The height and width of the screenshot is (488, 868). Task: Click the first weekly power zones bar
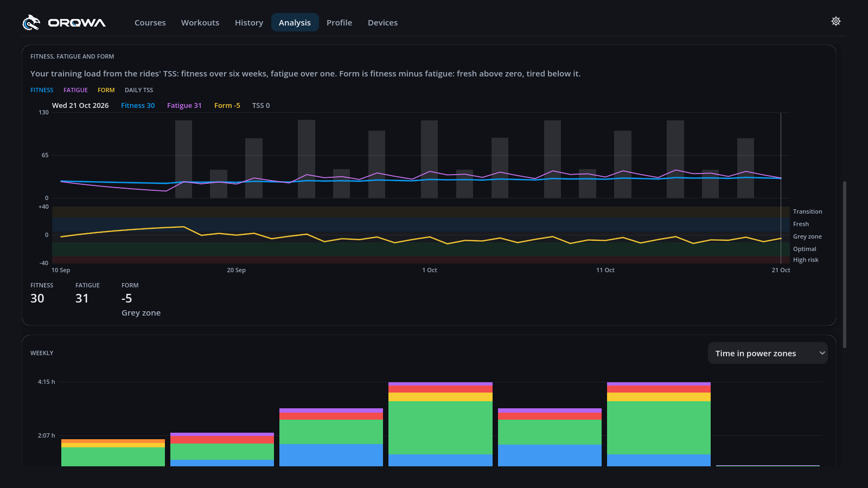pos(113,453)
